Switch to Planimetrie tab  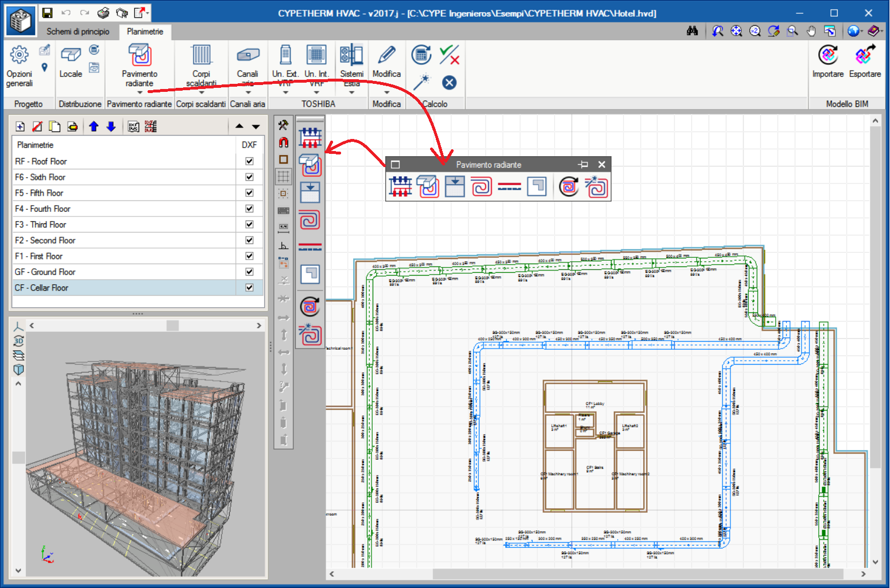click(145, 32)
